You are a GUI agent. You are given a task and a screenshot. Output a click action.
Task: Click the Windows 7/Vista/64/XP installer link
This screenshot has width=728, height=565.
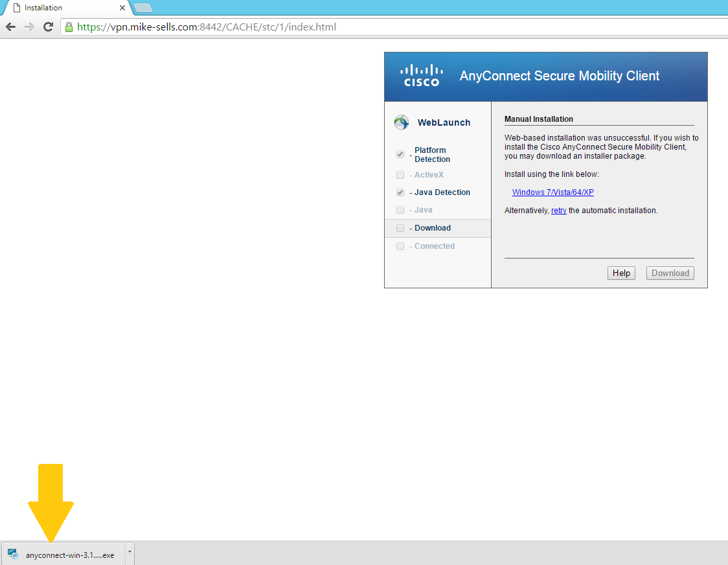(x=553, y=192)
